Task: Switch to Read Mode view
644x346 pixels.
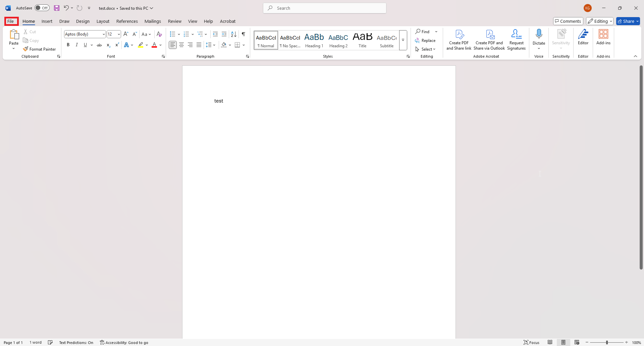Action: [550, 342]
